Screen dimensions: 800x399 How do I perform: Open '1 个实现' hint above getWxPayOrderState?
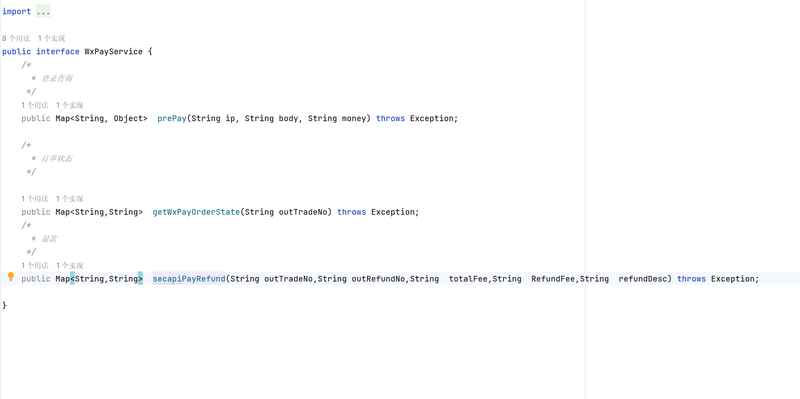tap(69, 198)
